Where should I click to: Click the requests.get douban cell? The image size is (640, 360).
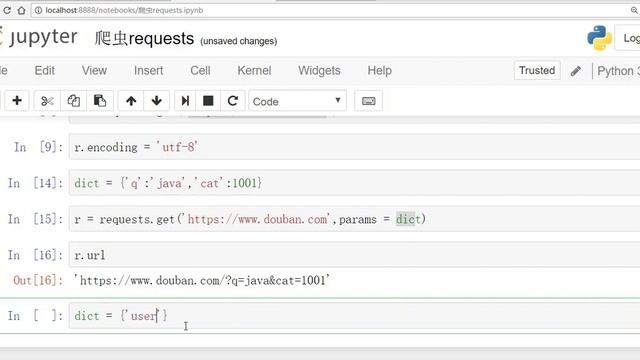click(x=354, y=219)
